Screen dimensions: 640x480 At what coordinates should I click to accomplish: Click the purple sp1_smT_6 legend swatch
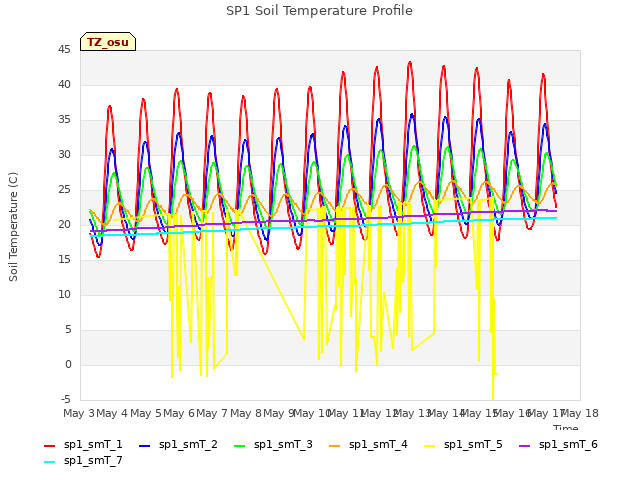point(525,446)
